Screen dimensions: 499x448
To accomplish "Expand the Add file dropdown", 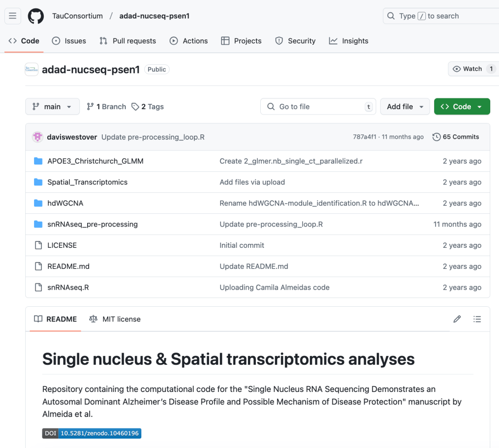I will (405, 107).
